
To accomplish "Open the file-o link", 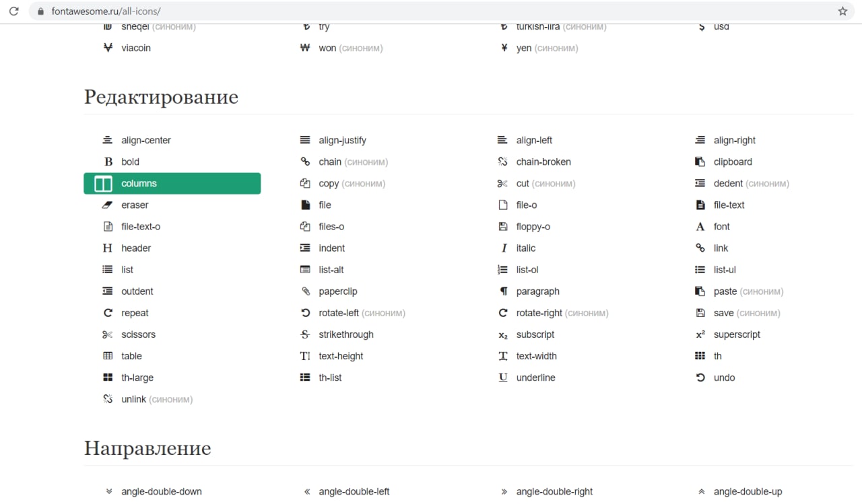I will pyautogui.click(x=527, y=205).
